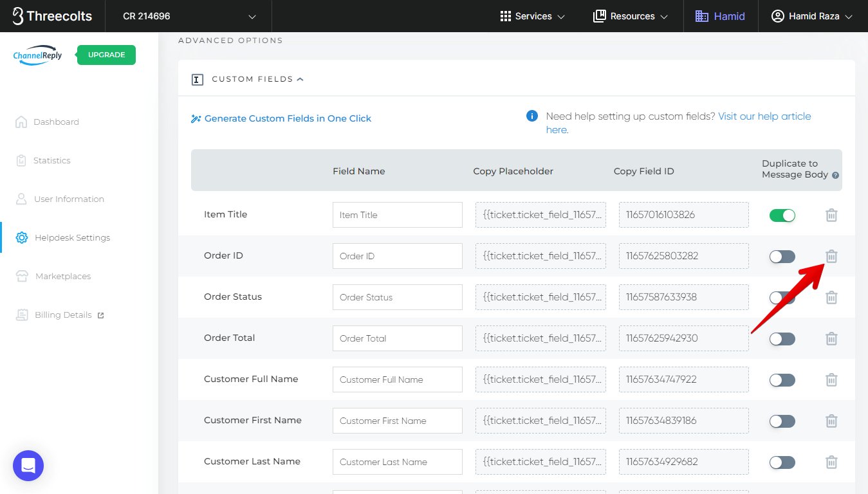The image size is (868, 494).
Task: Delete the Order Status custom field
Action: click(831, 297)
